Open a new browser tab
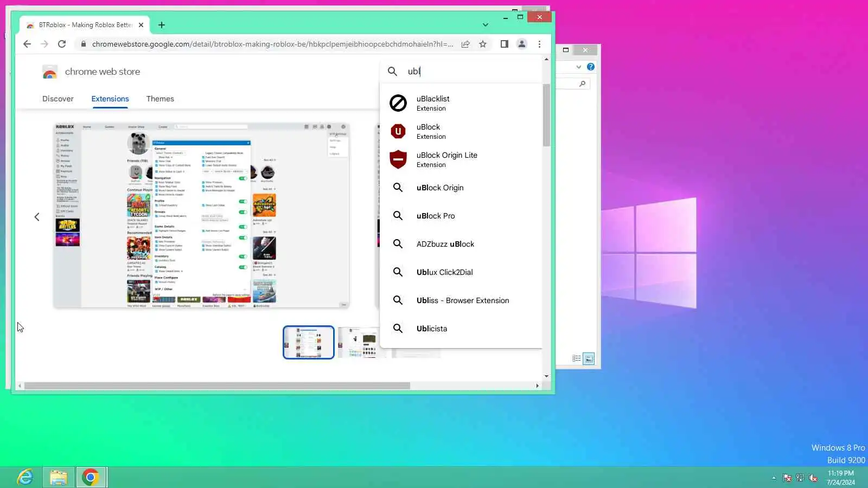868x488 pixels. (162, 25)
